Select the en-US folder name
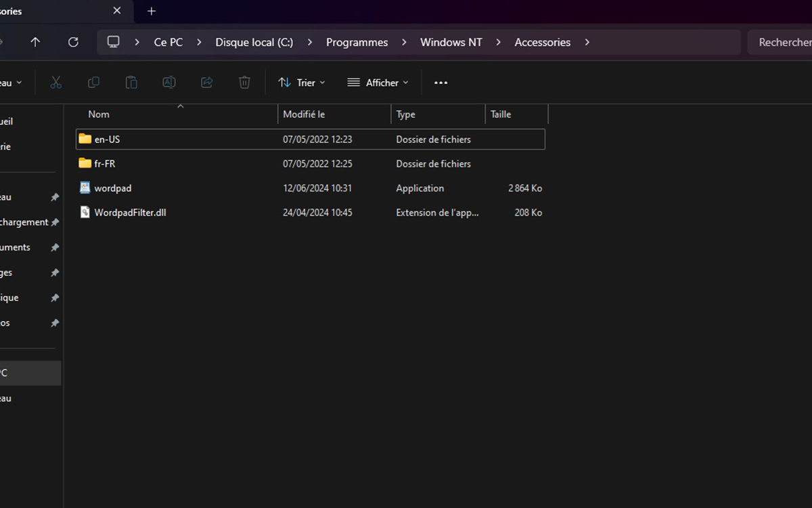Viewport: 812px width, 508px height. pyautogui.click(x=107, y=139)
